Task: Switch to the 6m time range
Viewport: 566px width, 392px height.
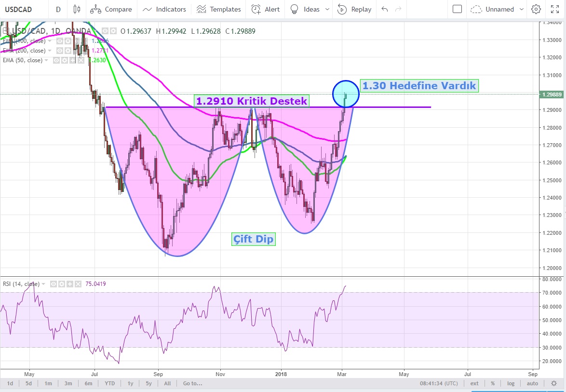Action: pyautogui.click(x=88, y=383)
